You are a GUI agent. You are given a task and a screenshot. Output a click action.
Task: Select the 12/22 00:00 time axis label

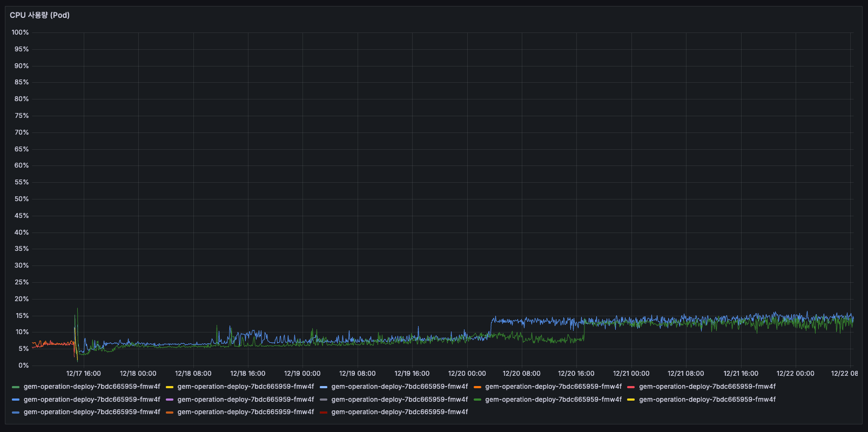point(795,374)
